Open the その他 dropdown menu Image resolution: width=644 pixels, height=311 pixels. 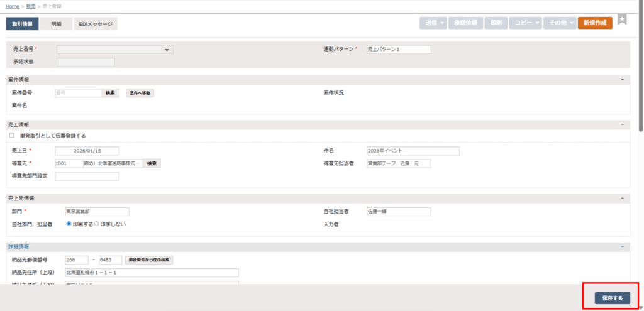[558, 23]
